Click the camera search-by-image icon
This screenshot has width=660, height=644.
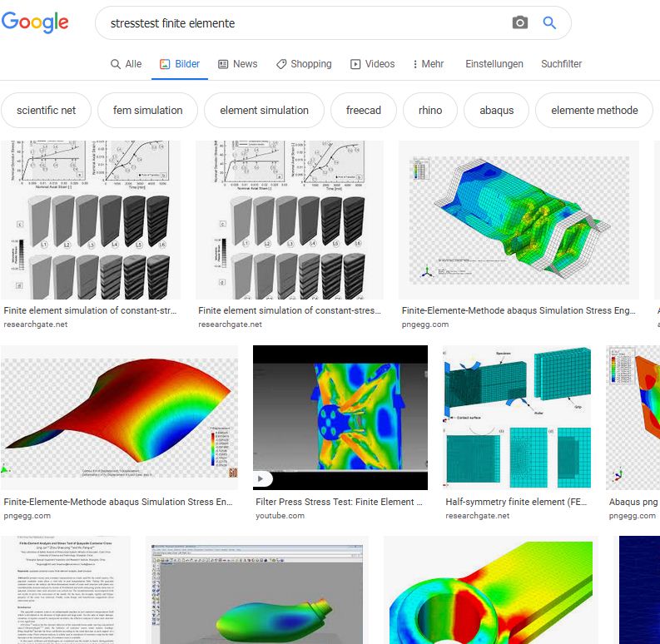[x=520, y=23]
